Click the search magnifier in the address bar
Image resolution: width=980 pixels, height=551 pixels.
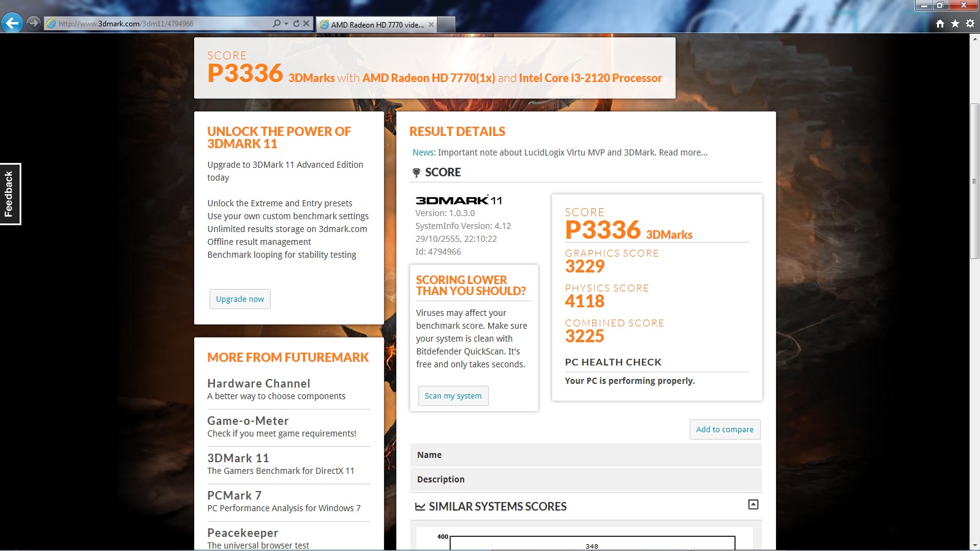point(277,24)
